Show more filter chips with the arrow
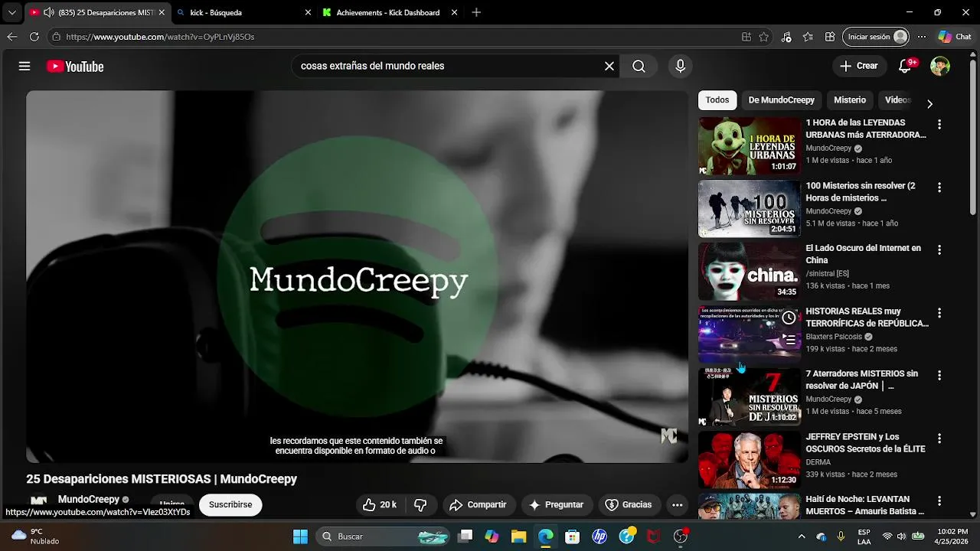 929,103
